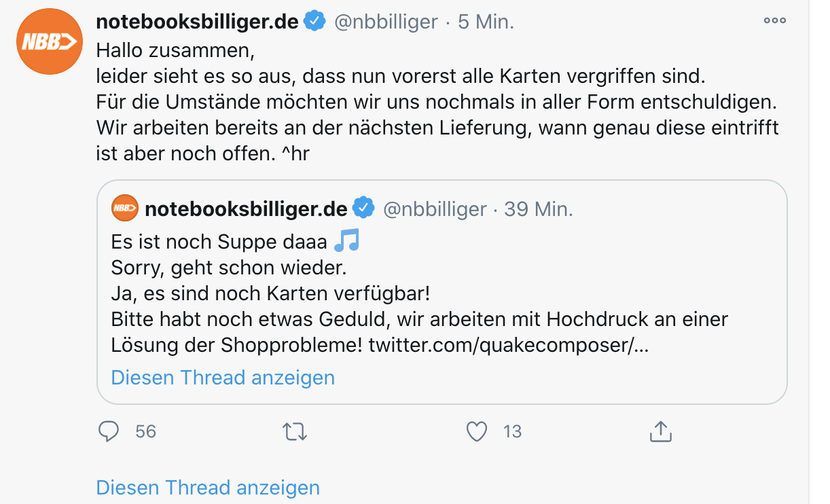
Task: Click the music note emoji in quoted tweet
Action: 346,240
